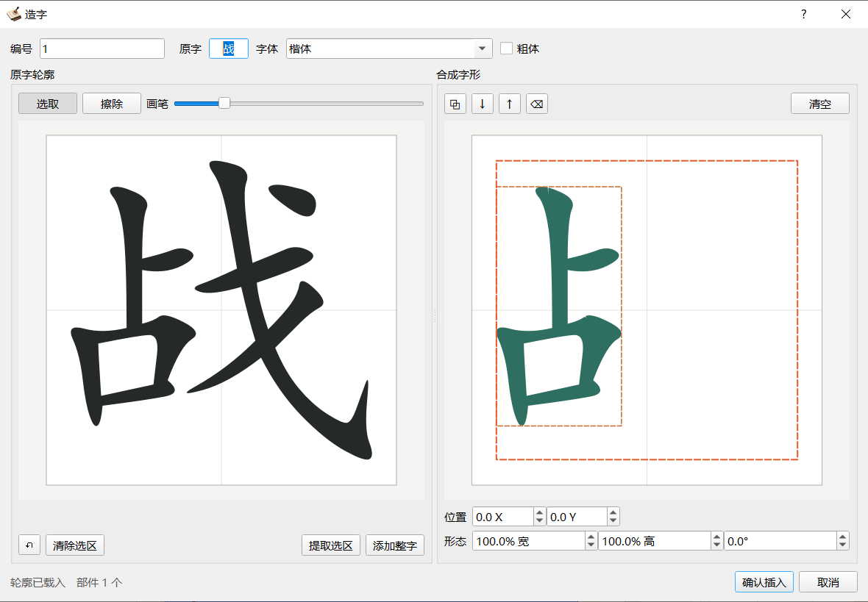Click the 高 height percentage field
The height and width of the screenshot is (602, 868).
655,541
